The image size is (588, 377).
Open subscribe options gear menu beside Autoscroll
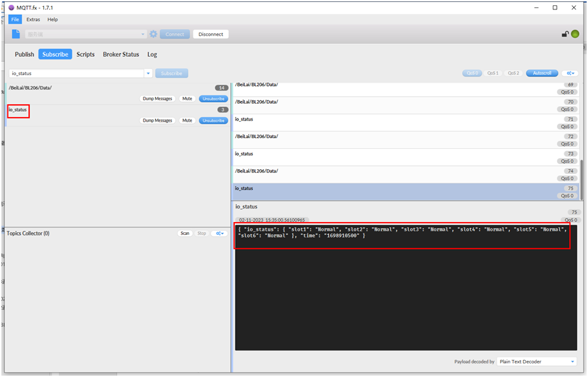pos(570,73)
